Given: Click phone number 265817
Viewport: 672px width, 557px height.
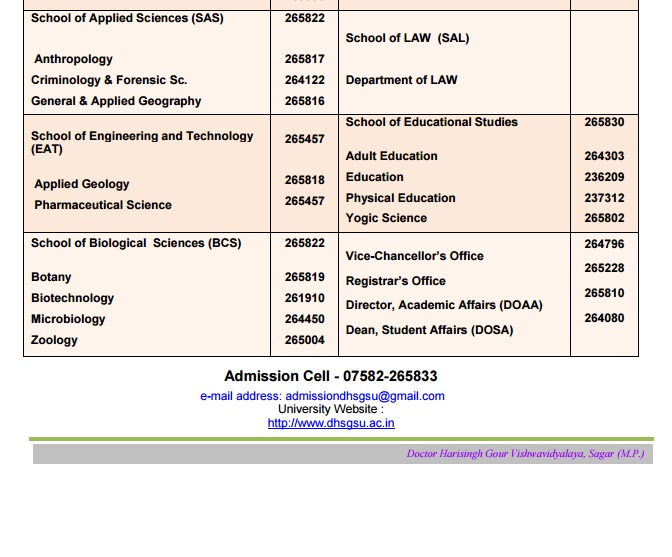Looking at the screenshot, I should [x=304, y=59].
